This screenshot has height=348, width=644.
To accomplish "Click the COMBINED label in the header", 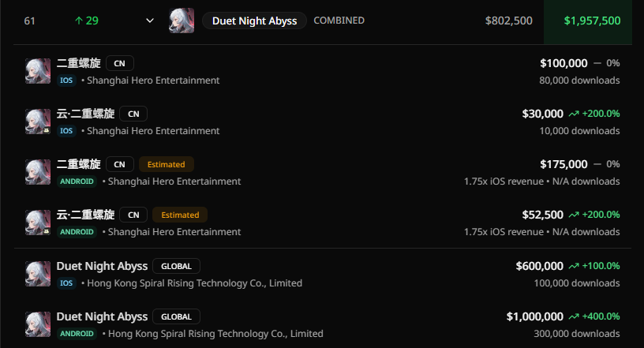I will 339,21.
